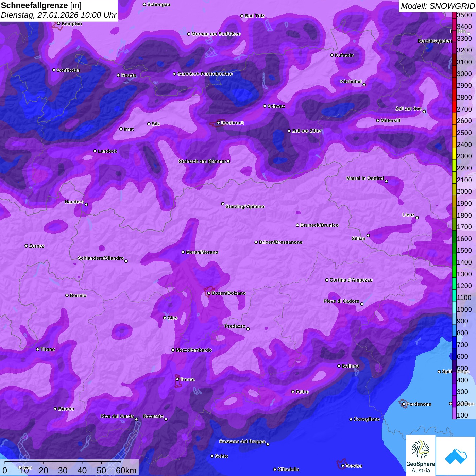Click the Sillian marker dot
This screenshot has height=476, width=476.
tap(368, 235)
